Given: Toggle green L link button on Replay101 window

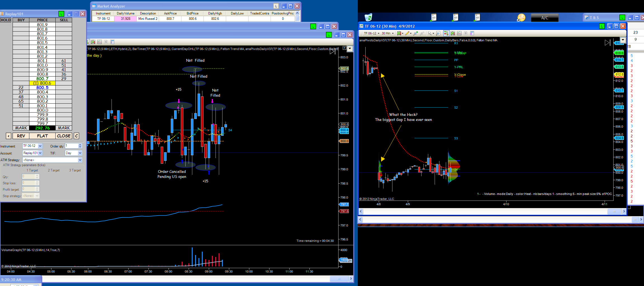Looking at the screenshot, I should (61, 14).
